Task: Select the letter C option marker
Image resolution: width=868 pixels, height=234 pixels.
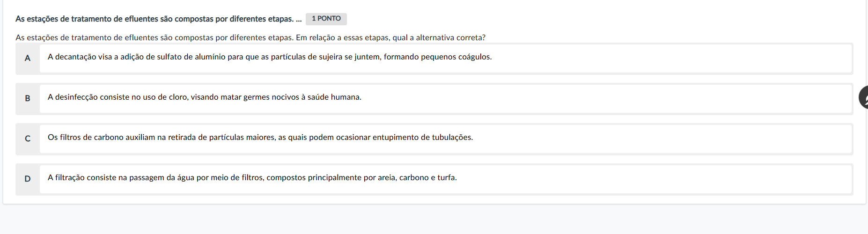Action: click(28, 139)
